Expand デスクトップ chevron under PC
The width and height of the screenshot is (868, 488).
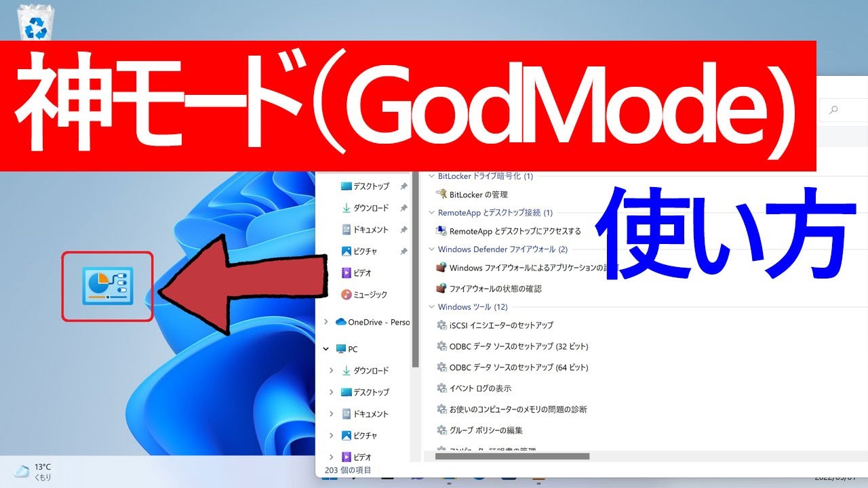click(x=332, y=392)
